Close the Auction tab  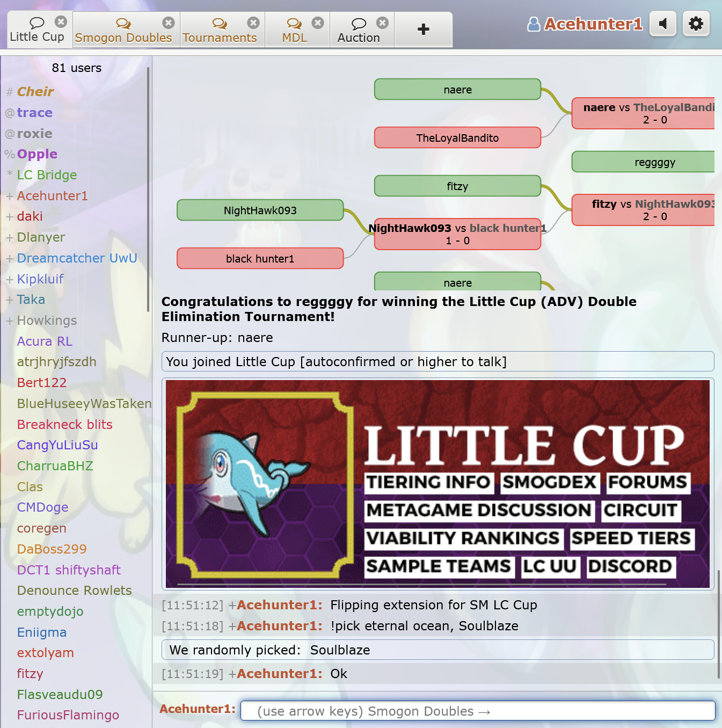click(382, 23)
